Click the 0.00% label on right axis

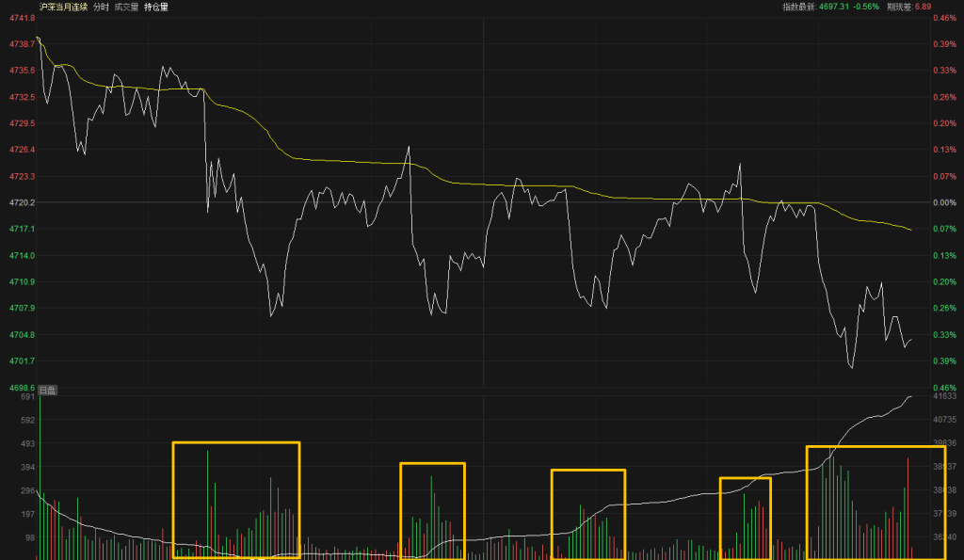pyautogui.click(x=943, y=202)
